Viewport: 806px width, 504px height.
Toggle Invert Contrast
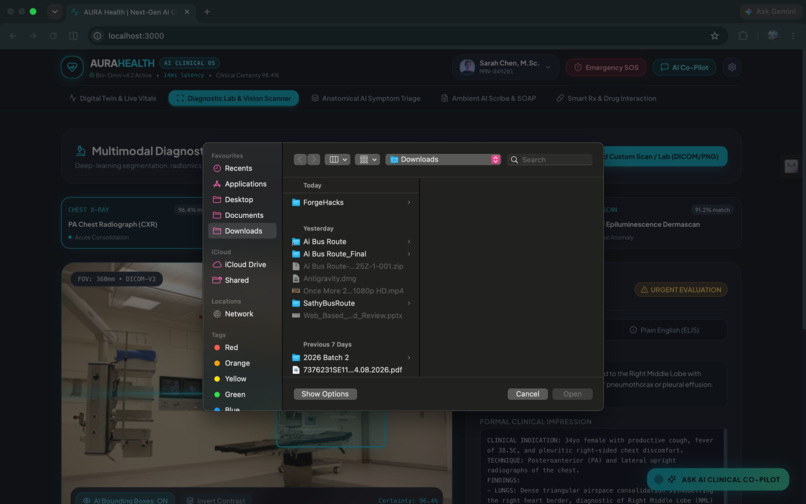216,500
